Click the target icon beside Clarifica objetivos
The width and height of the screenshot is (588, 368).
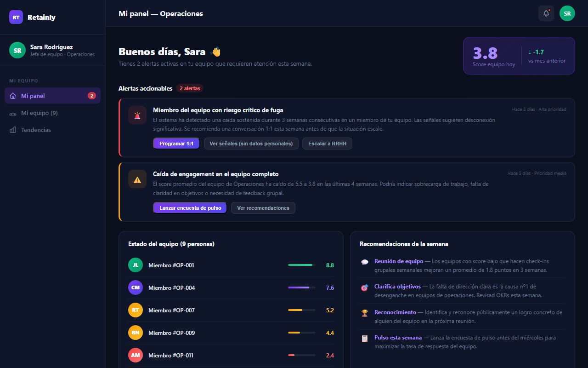pos(365,287)
